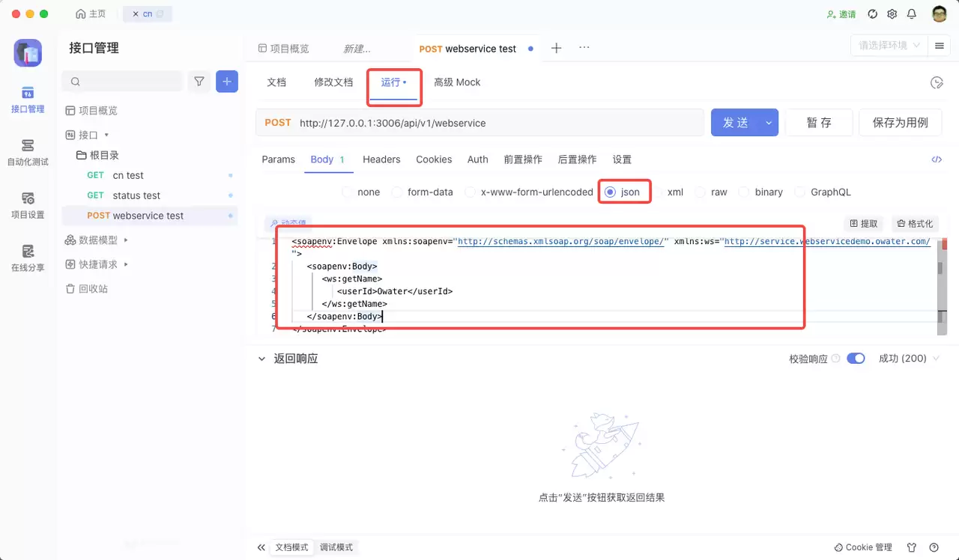959x560 pixels.
Task: Open the tab overflow ellipsis menu
Action: pyautogui.click(x=584, y=47)
